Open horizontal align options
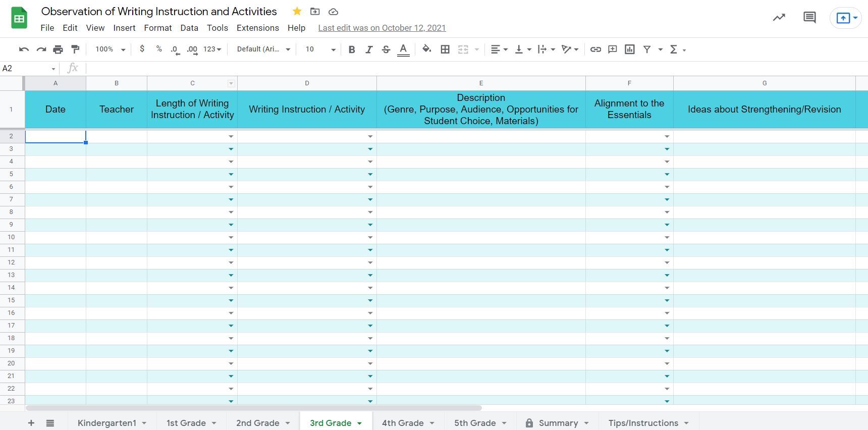Viewport: 868px width, 430px height. click(499, 49)
